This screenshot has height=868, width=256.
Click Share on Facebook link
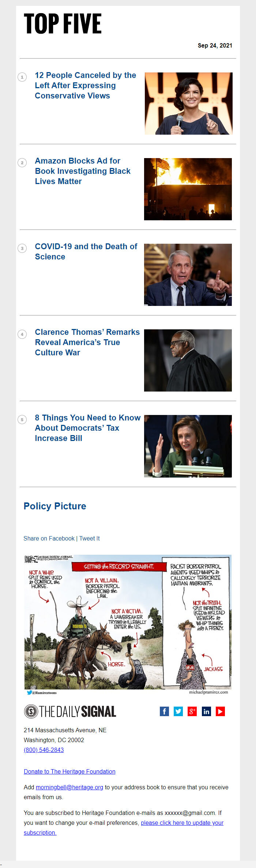49,538
